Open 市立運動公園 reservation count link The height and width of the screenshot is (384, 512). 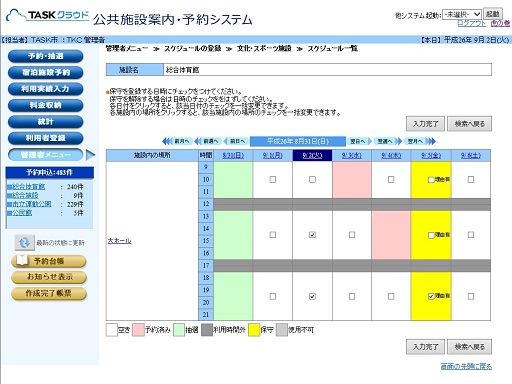click(x=32, y=204)
